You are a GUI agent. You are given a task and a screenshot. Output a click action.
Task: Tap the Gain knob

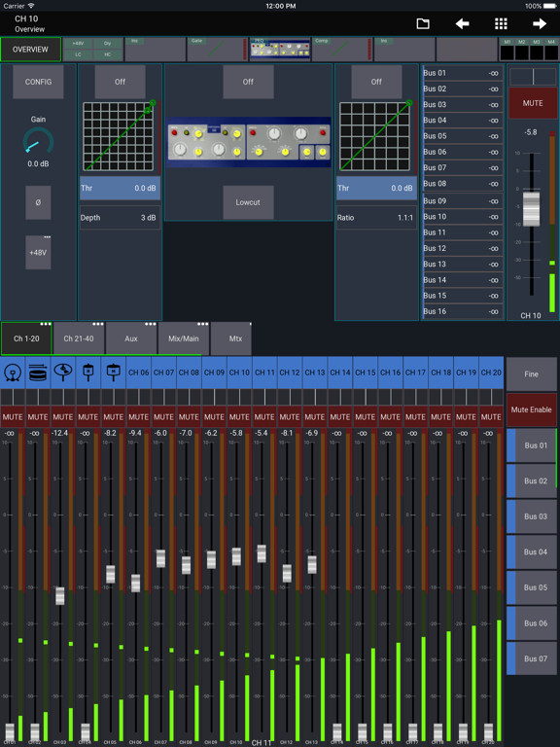pos(38,142)
